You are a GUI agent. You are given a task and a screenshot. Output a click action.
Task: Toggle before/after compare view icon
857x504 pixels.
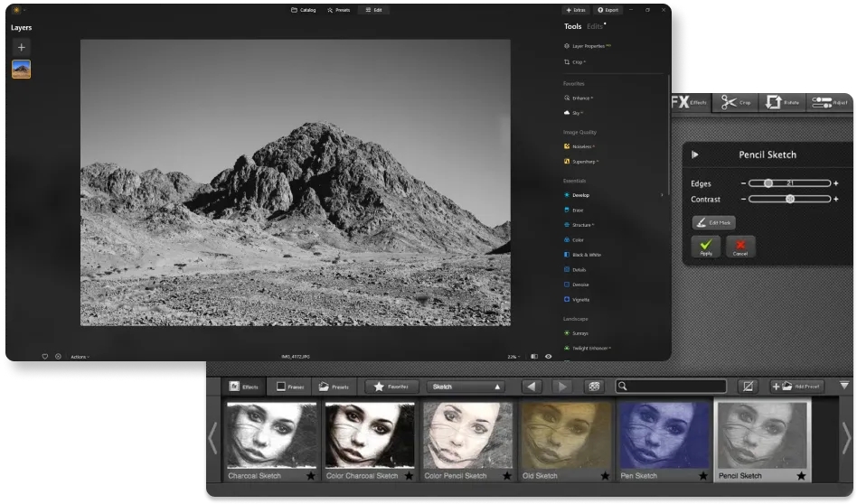[533, 356]
